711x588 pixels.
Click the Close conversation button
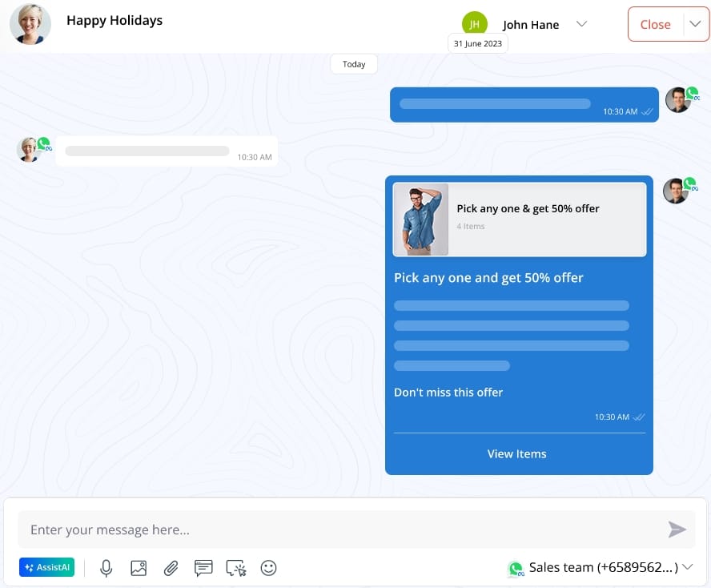pos(655,25)
